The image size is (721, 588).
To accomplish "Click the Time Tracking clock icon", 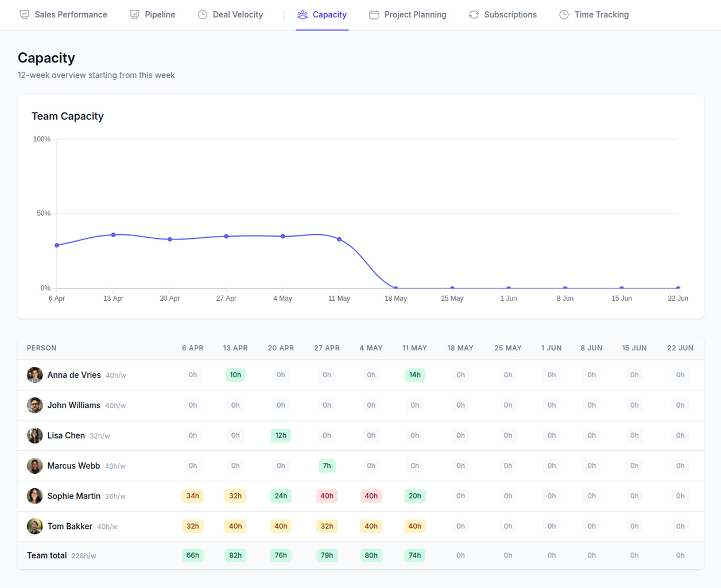I will tap(564, 15).
